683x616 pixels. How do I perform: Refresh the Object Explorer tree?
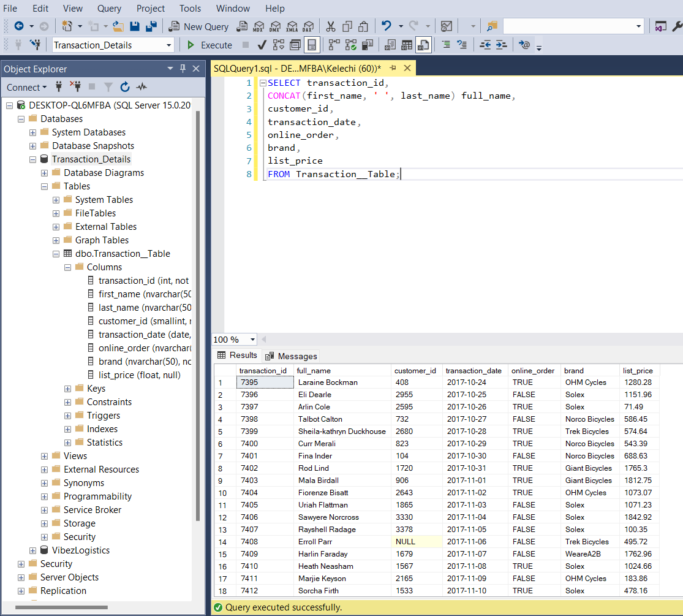(125, 87)
